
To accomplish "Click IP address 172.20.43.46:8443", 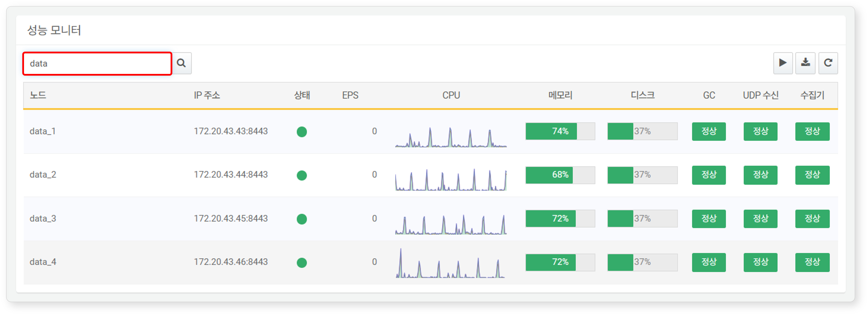I will [x=231, y=262].
